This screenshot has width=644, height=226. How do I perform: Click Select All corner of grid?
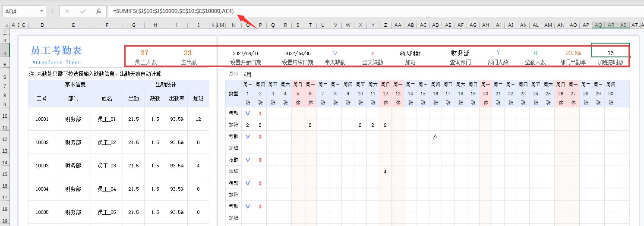(x=5, y=25)
